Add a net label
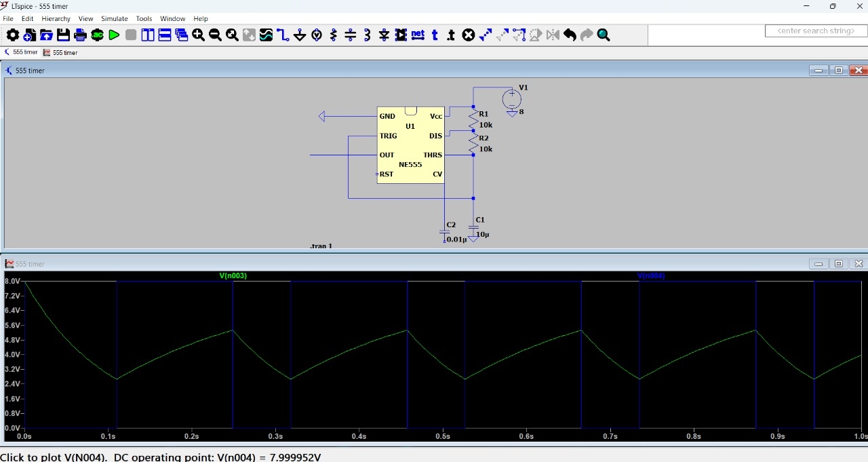Image resolution: width=868 pixels, height=462 pixels. coord(418,35)
